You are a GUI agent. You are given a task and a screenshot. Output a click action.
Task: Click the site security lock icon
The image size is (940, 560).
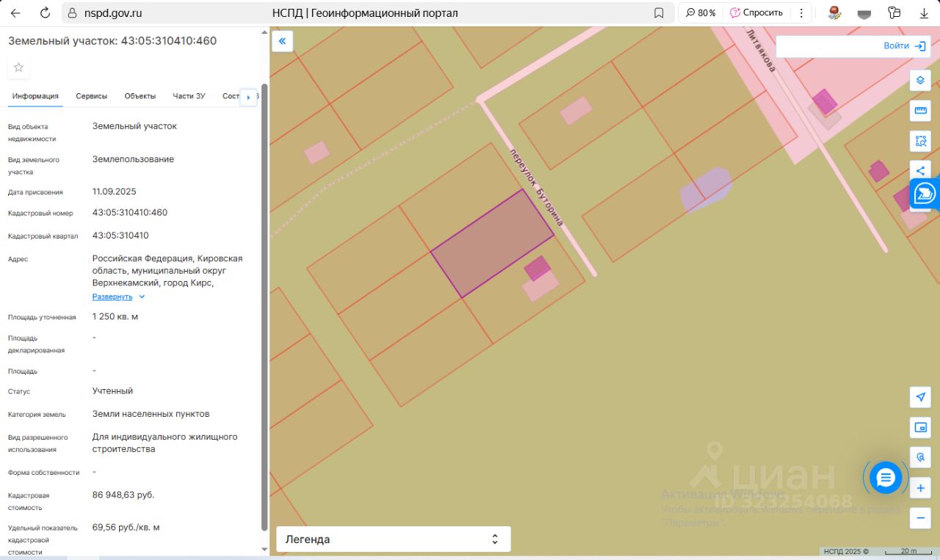[x=71, y=13]
